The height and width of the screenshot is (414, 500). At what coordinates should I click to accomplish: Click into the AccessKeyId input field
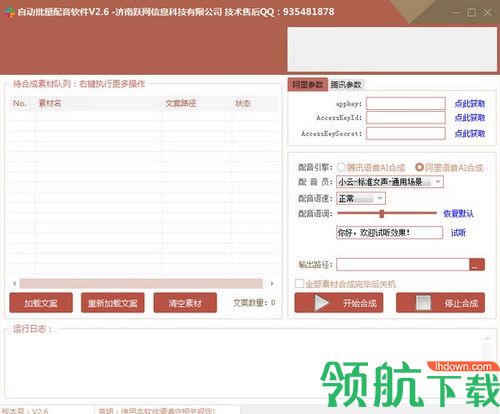tap(406, 118)
